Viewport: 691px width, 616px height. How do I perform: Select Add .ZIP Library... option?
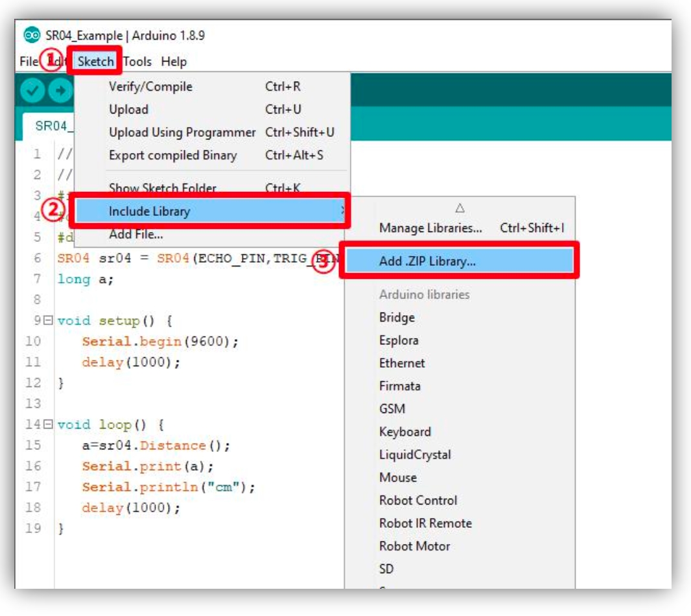pyautogui.click(x=427, y=261)
